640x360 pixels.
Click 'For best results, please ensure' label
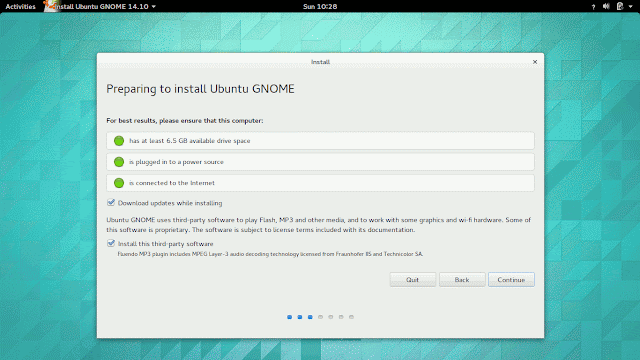pos(184,121)
